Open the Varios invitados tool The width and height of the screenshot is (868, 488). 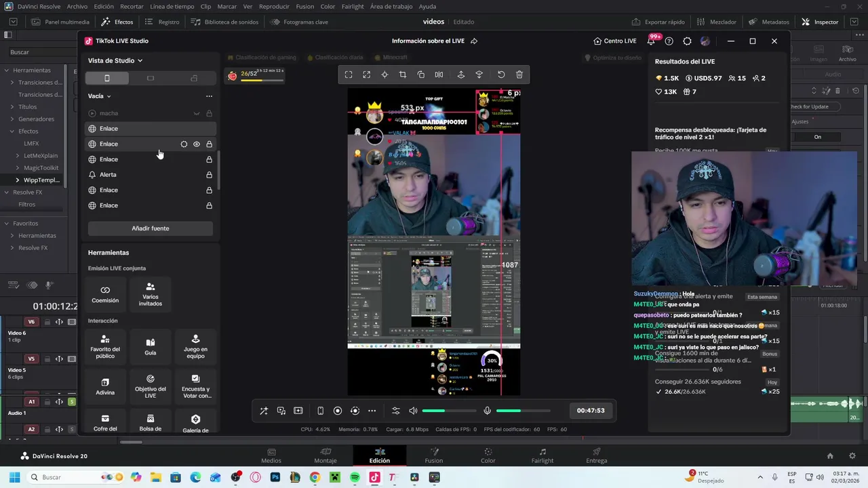[151, 294]
